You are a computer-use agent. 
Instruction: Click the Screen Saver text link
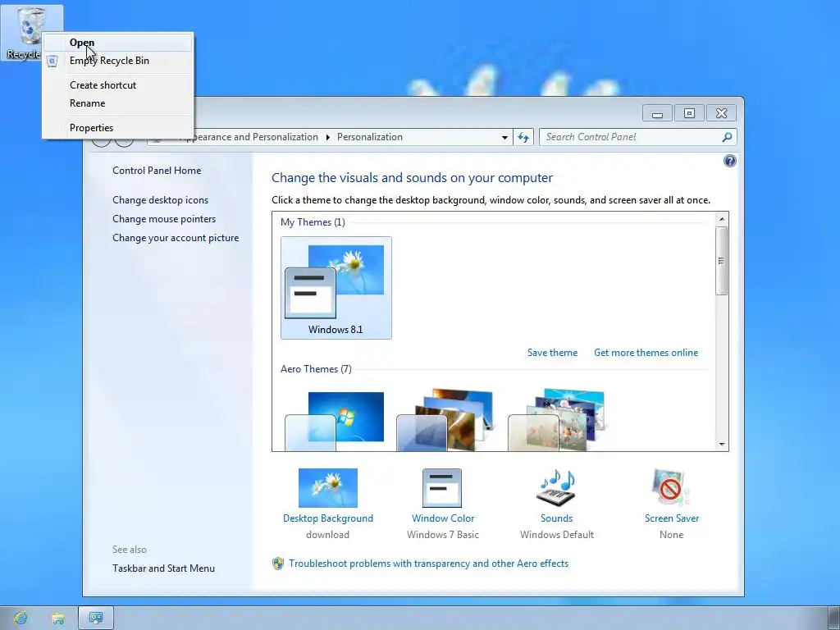[x=671, y=518]
